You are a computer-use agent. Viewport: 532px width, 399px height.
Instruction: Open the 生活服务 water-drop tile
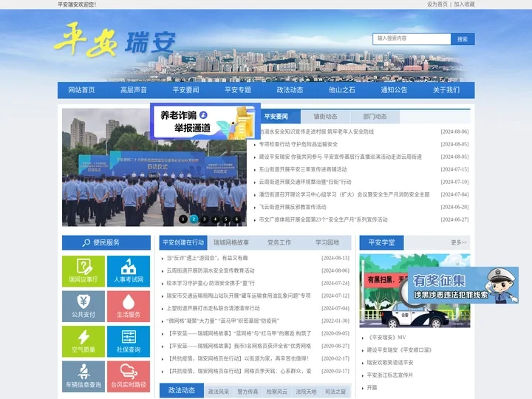pos(129,307)
